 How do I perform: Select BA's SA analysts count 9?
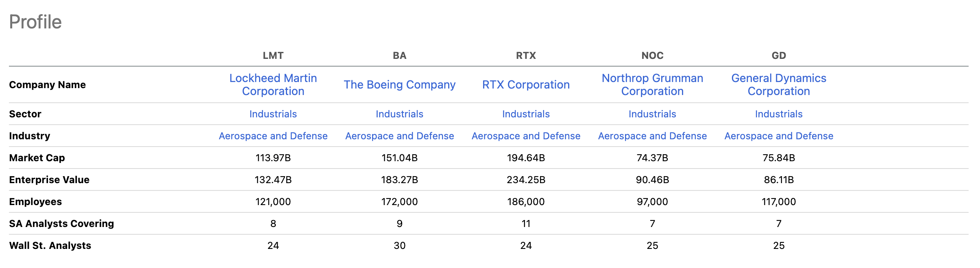coord(400,224)
